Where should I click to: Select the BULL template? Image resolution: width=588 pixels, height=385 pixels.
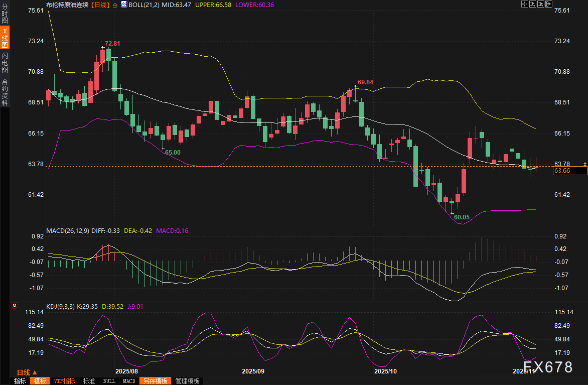click(109, 381)
